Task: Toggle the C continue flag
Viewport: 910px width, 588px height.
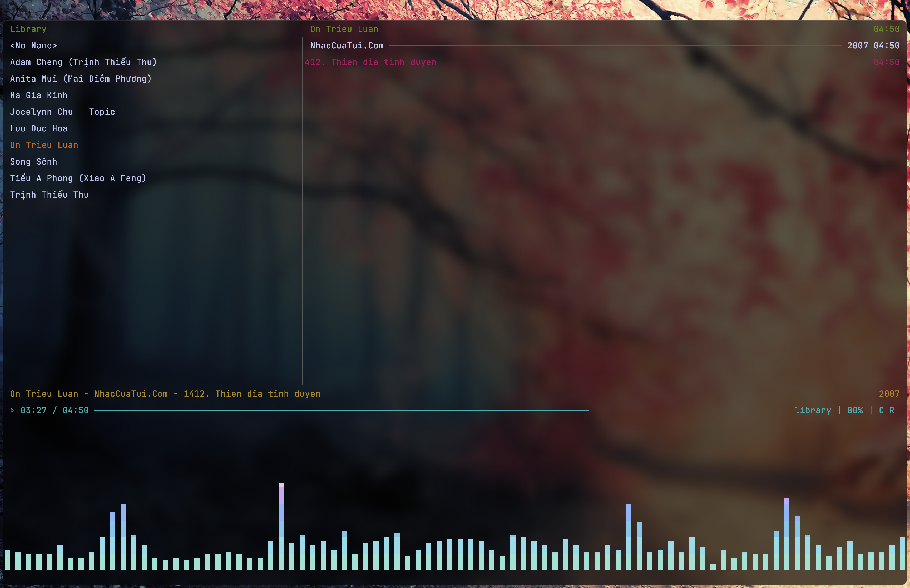Action: 881,410
